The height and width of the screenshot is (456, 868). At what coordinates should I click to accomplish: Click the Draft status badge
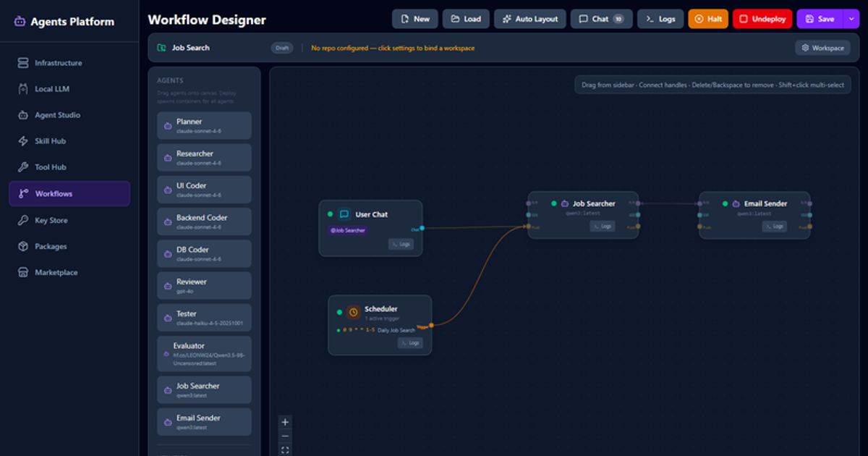pos(282,48)
